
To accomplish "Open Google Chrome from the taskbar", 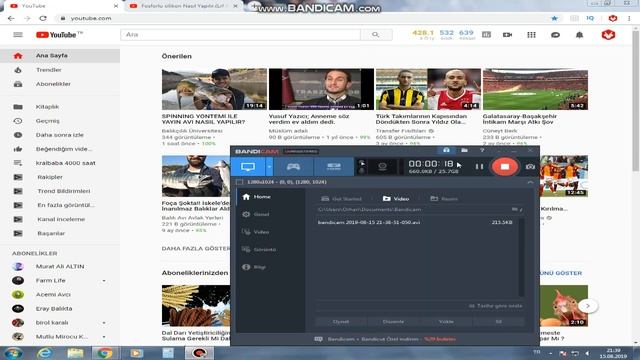I will pyautogui.click(x=104, y=353).
